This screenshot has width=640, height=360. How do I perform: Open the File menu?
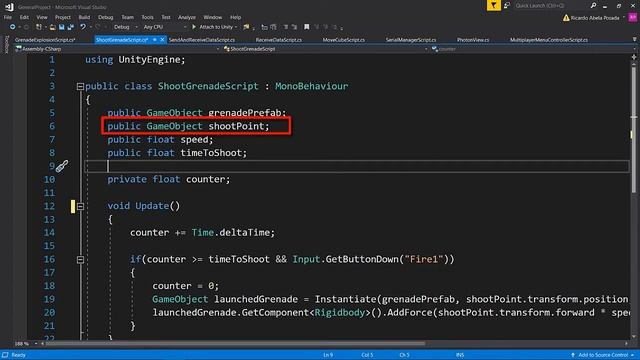click(8, 18)
